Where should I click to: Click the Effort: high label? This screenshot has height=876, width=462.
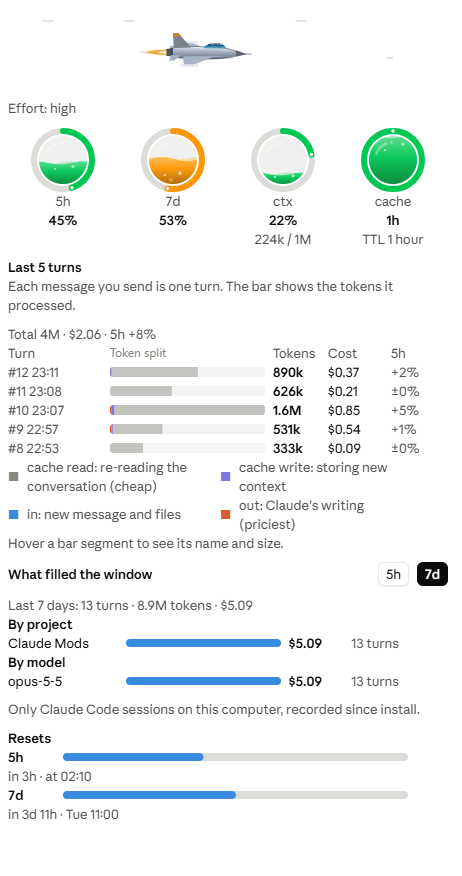(x=42, y=108)
